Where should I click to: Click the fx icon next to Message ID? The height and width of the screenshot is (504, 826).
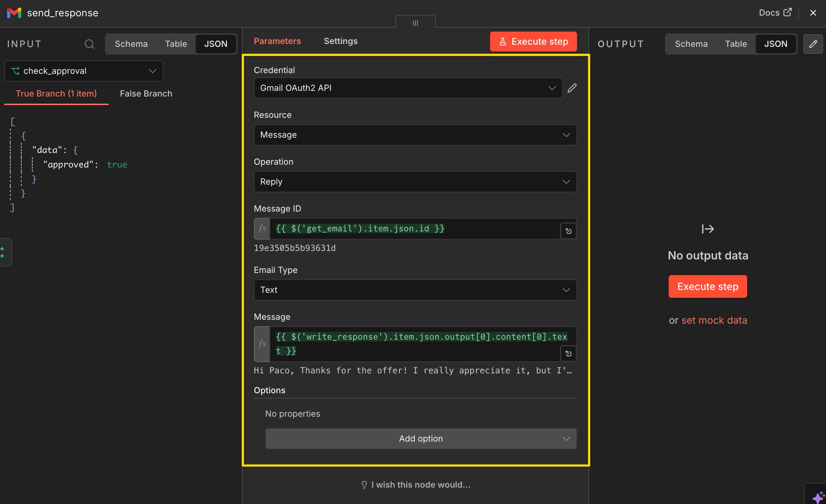coord(262,229)
